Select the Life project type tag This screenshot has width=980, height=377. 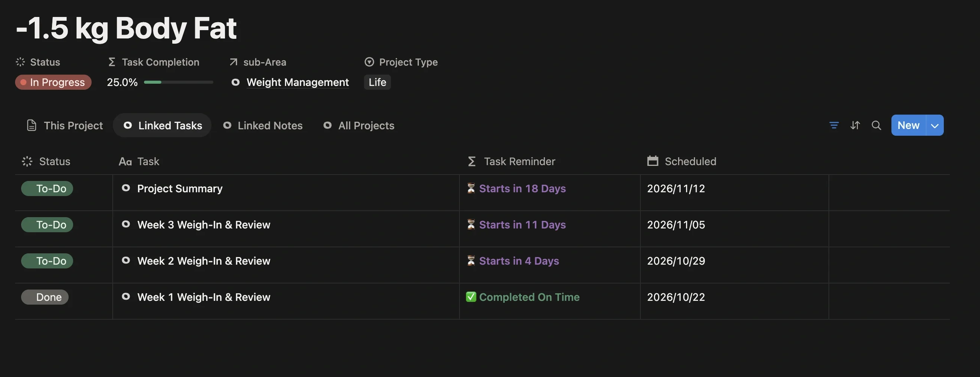click(377, 82)
